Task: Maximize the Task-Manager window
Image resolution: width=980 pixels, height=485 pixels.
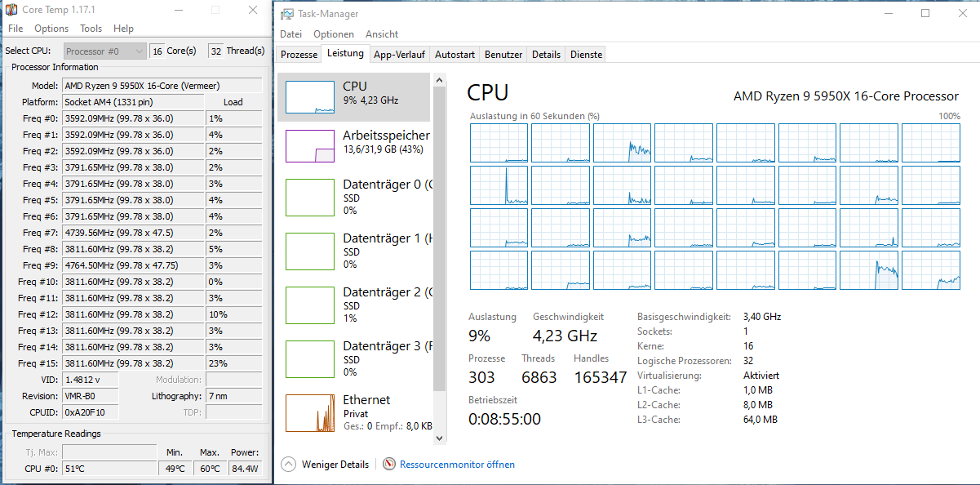Action: tap(925, 13)
